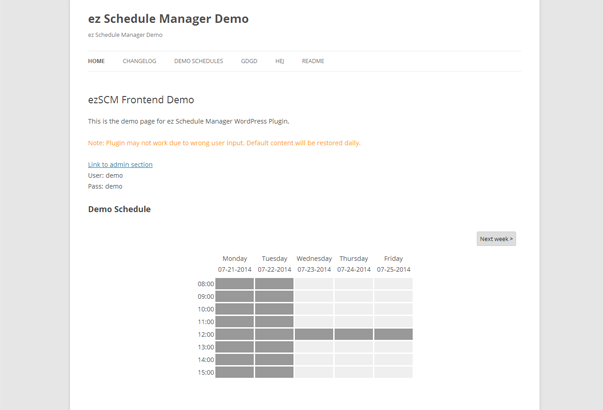
Task: Select the Friday 14:00 time slot
Action: coord(393,360)
